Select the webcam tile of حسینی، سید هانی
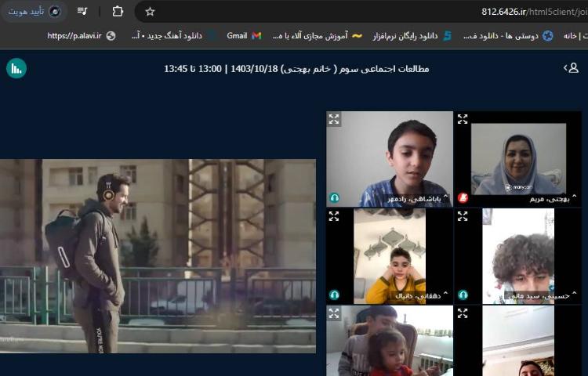The height and width of the screenshot is (376, 588). (518, 256)
